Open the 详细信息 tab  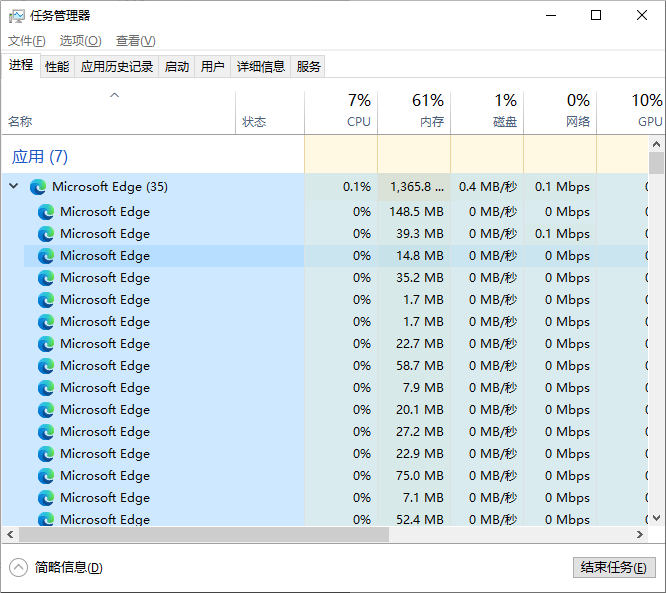(260, 67)
